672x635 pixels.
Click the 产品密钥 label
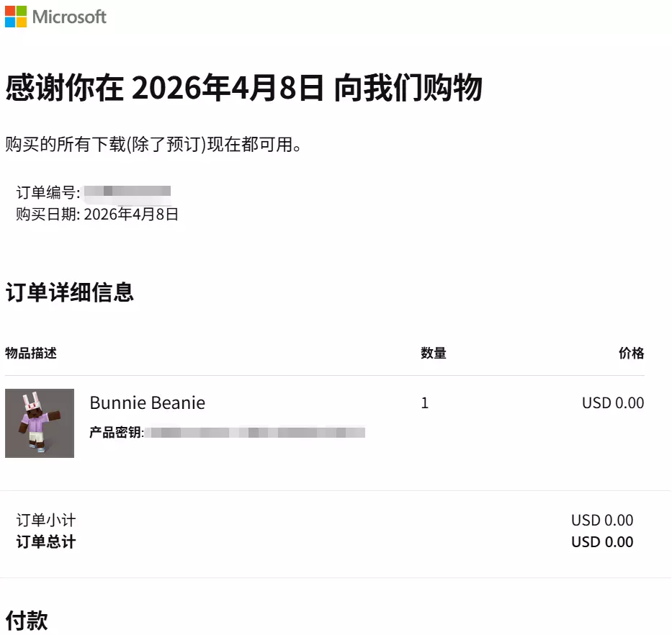(x=116, y=433)
